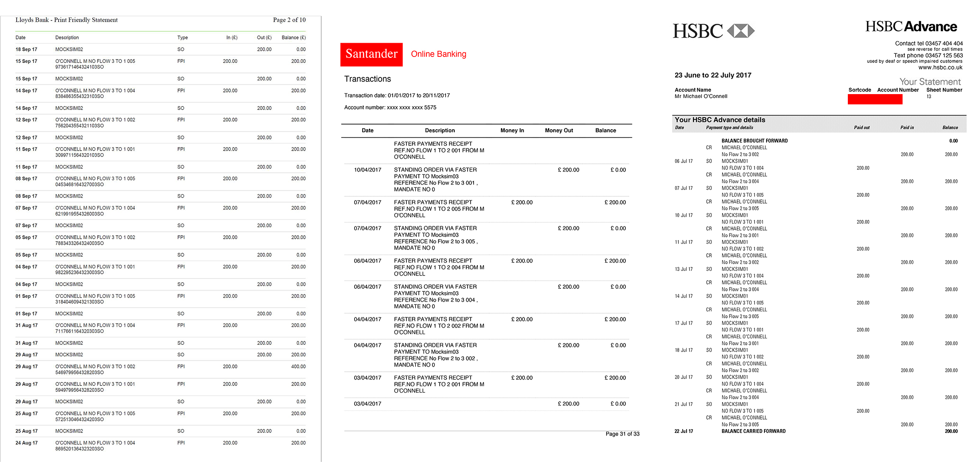Click the Santander 'Date' column header
The image size is (980, 462).
[x=367, y=130]
